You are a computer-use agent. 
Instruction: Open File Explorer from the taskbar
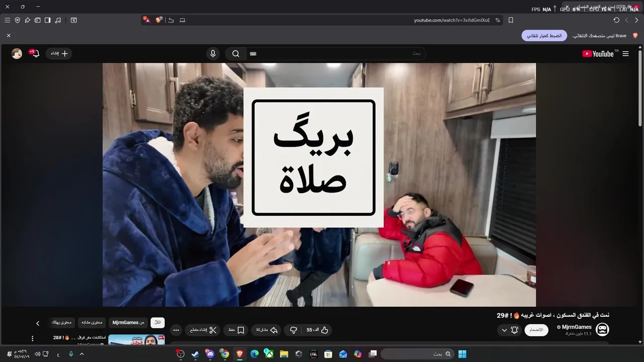pyautogui.click(x=284, y=354)
